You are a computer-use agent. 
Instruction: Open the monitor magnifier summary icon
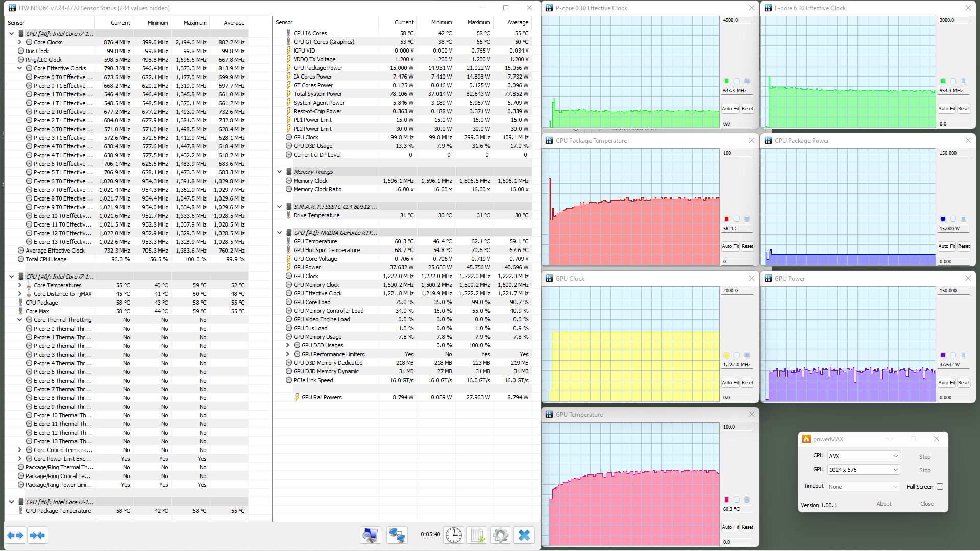(x=371, y=535)
